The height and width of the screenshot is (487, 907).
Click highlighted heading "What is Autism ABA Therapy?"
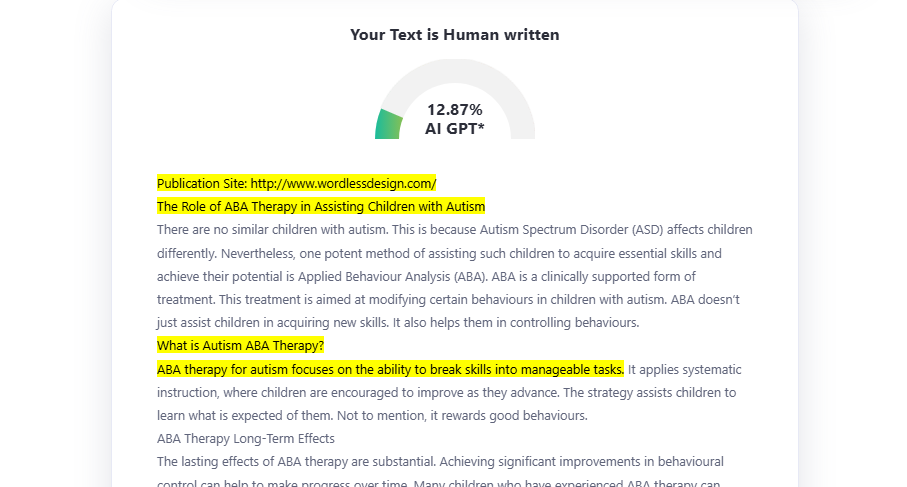click(x=240, y=346)
